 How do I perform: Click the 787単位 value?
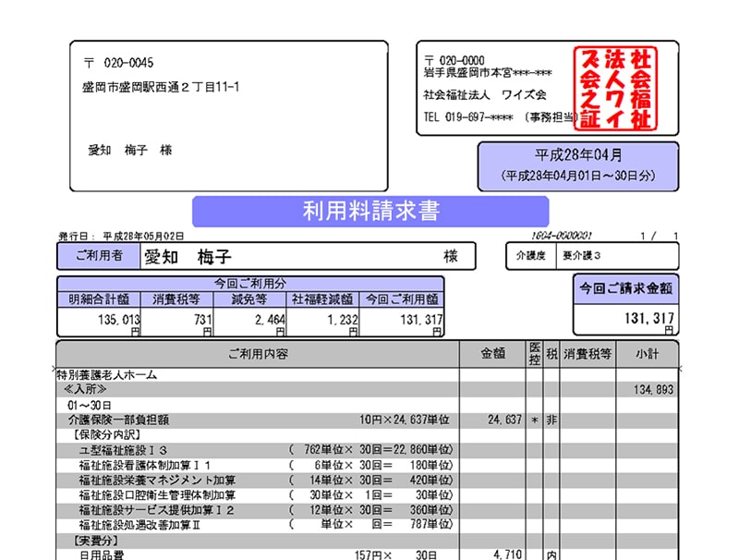[430, 525]
